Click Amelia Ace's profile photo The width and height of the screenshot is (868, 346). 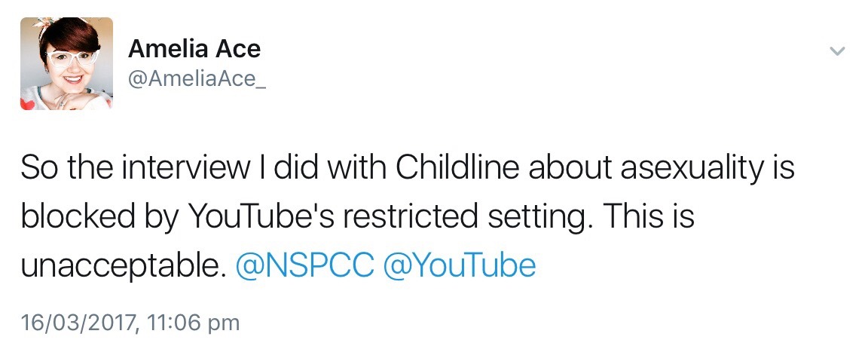tap(66, 64)
